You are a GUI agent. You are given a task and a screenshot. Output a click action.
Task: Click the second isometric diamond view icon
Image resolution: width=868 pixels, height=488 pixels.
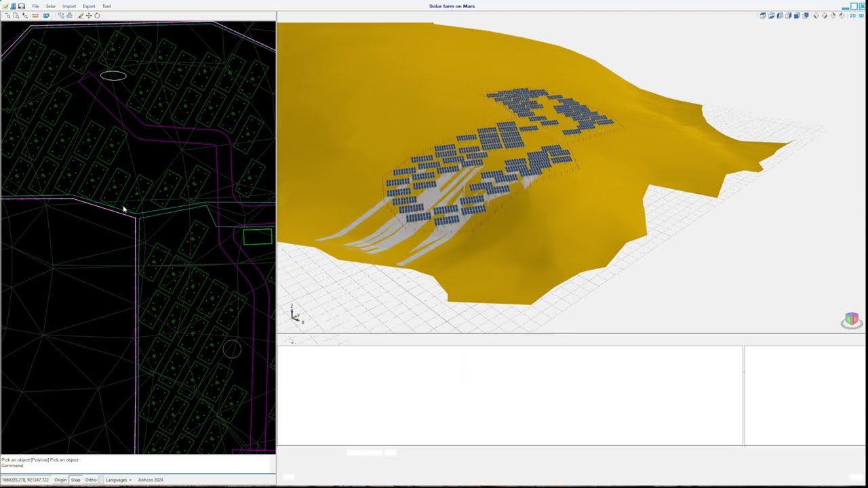(x=825, y=16)
